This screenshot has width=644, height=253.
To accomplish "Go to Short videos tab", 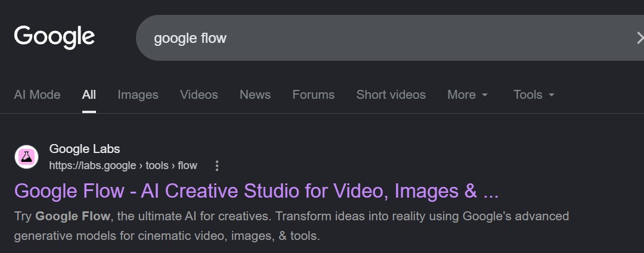I will pyautogui.click(x=391, y=95).
